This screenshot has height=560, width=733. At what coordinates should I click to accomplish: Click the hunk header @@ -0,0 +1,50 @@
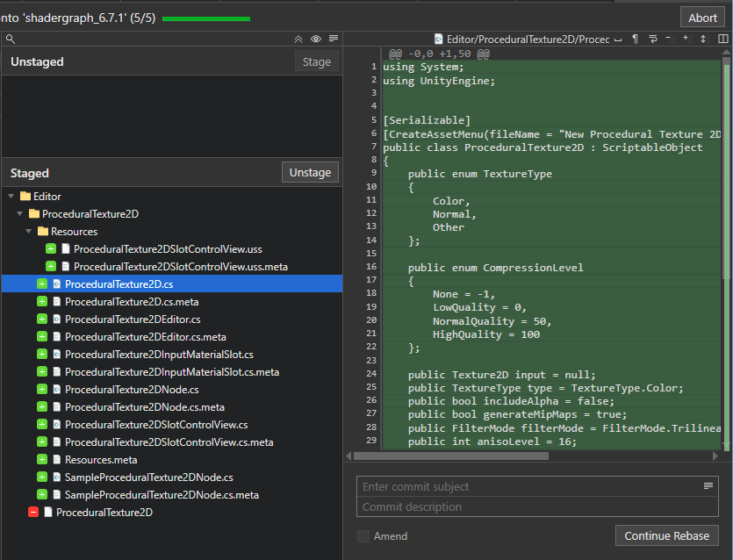pyautogui.click(x=439, y=54)
